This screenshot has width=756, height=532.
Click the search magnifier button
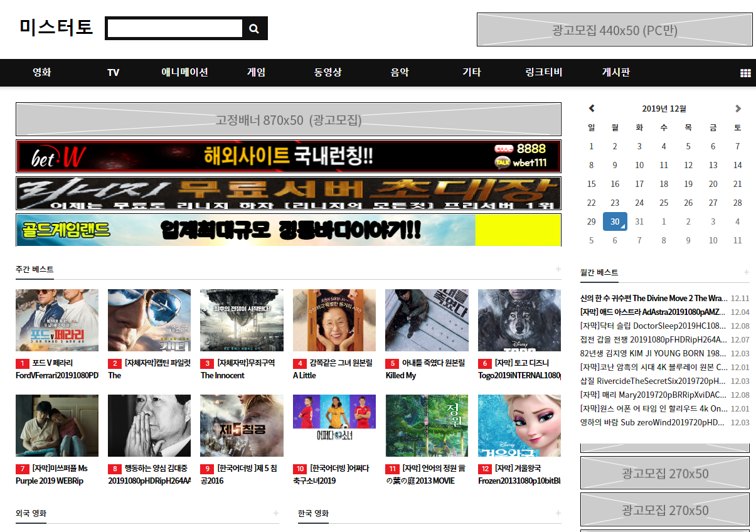(x=254, y=28)
